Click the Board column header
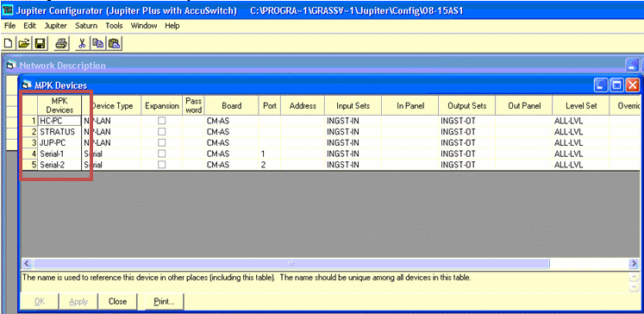This screenshot has height=314, width=644. tap(232, 105)
